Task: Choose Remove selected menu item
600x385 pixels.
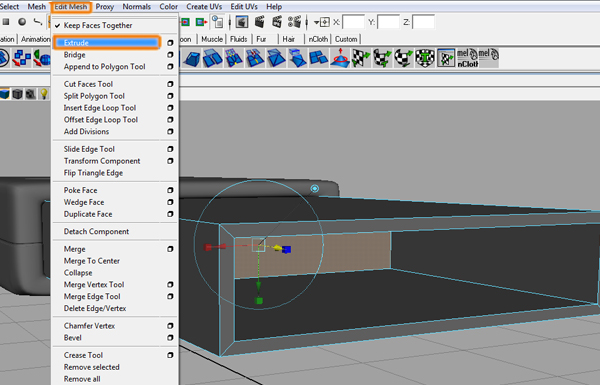Action: click(92, 367)
